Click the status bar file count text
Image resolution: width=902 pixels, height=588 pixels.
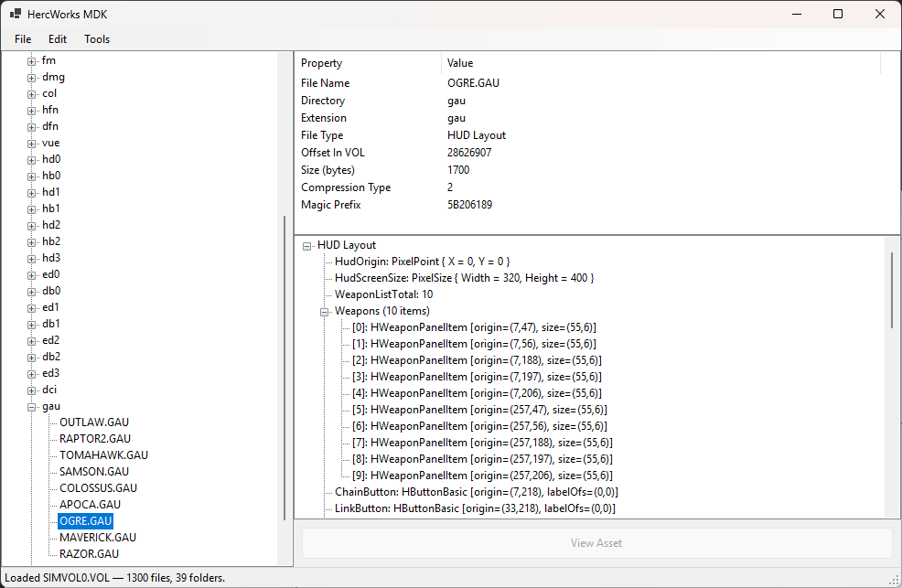[x=115, y=578]
